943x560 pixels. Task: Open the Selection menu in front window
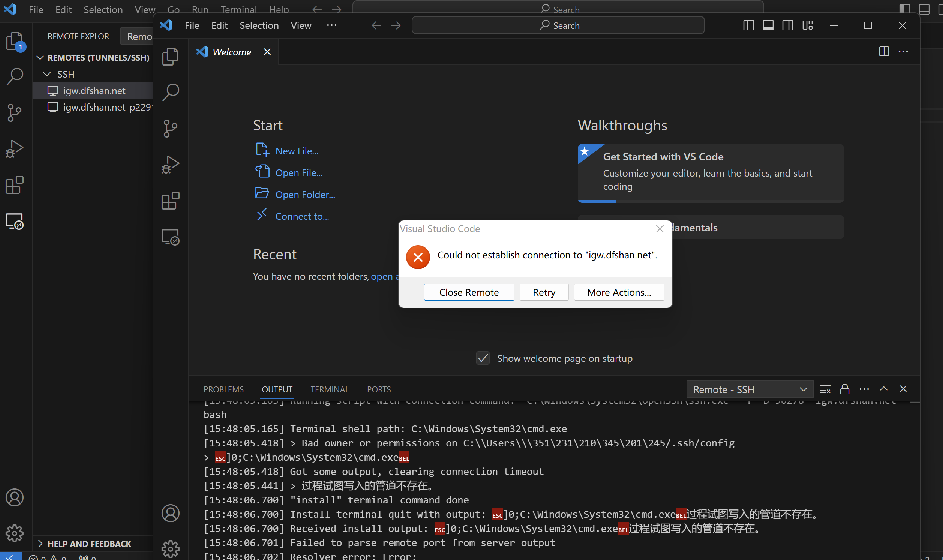(259, 25)
